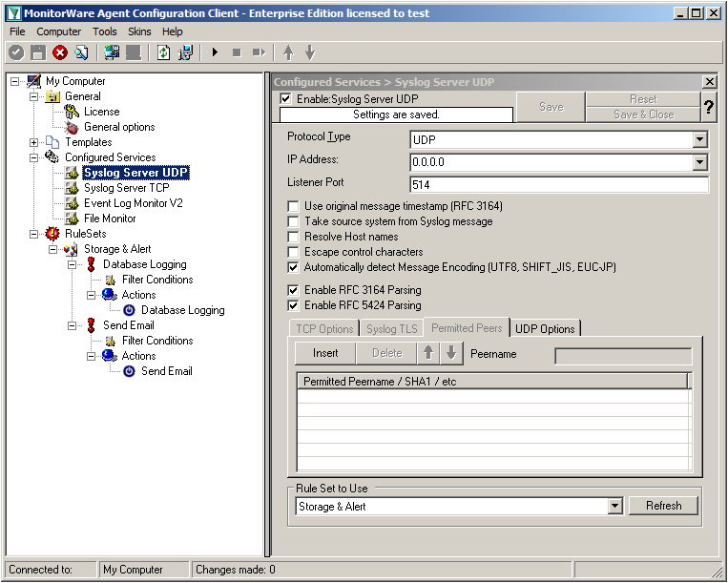Click the Listener Port input field
The image size is (728, 583).
[x=559, y=185]
